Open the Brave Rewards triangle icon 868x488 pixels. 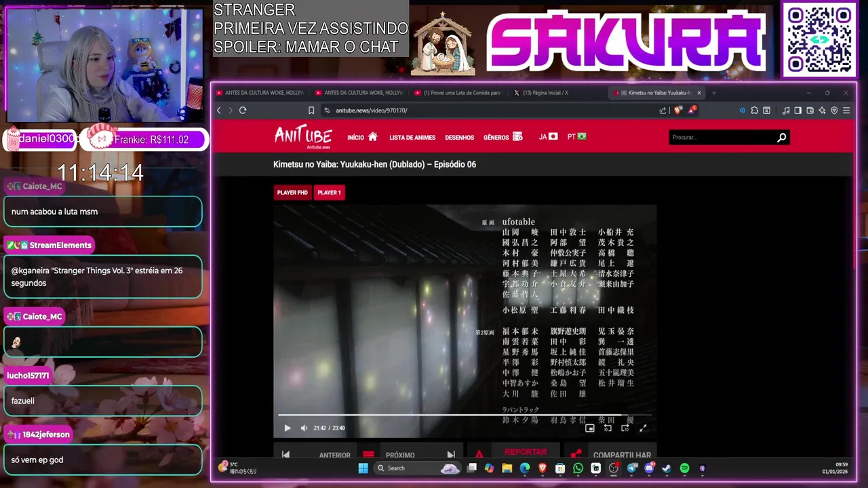(x=692, y=110)
